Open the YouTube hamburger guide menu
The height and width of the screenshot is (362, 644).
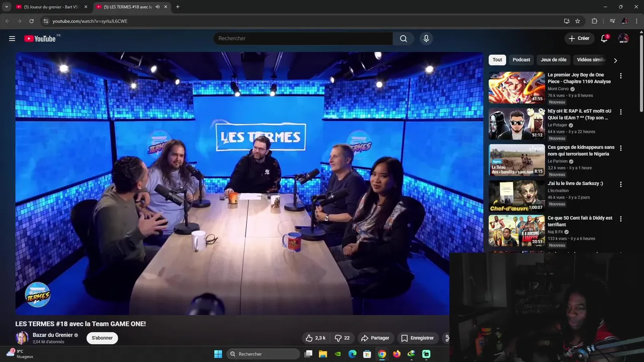point(12,39)
